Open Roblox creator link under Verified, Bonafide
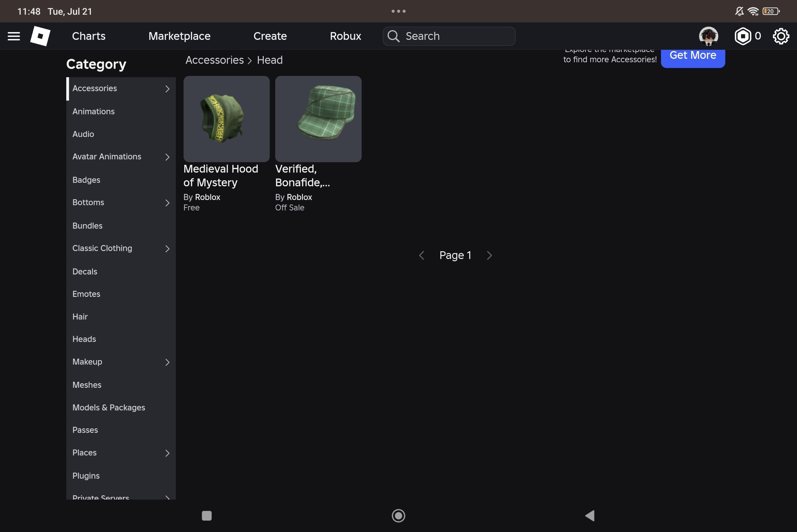The image size is (797, 532). coord(299,197)
